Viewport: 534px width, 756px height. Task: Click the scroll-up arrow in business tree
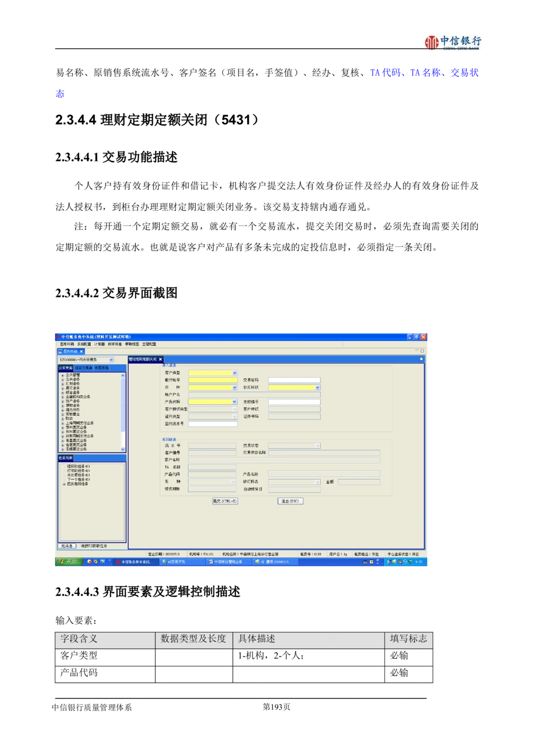click(x=123, y=376)
